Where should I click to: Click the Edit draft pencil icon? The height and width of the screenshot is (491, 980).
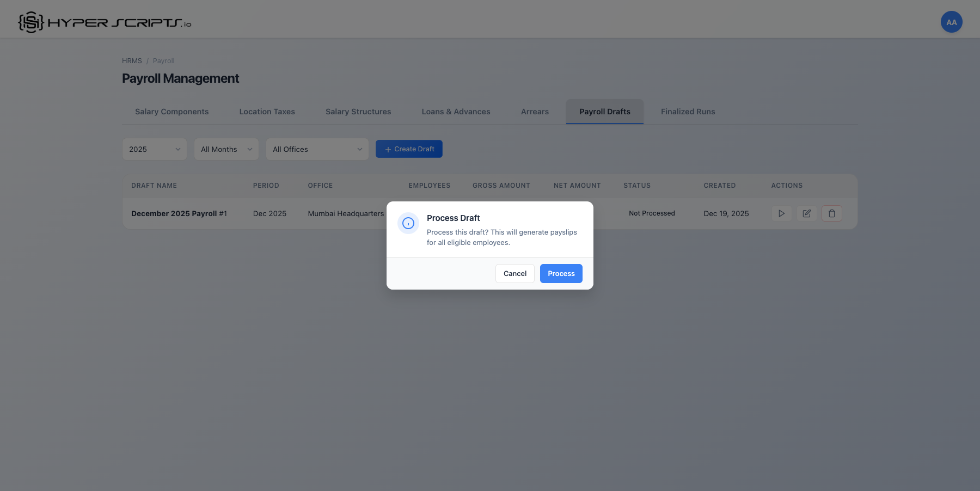806,213
